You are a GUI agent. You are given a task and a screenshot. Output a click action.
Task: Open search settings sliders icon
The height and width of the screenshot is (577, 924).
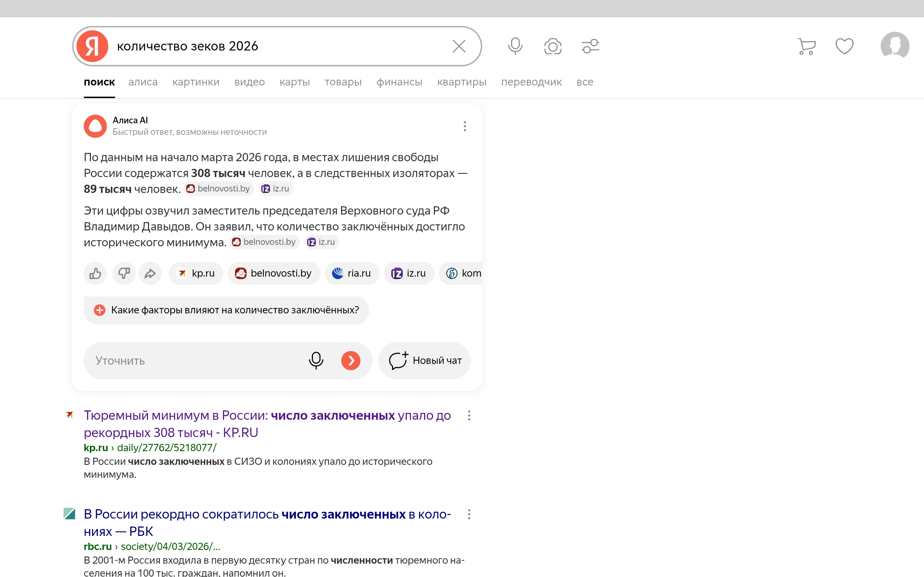[590, 46]
